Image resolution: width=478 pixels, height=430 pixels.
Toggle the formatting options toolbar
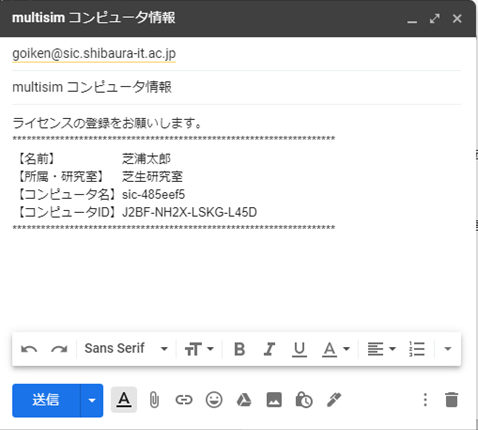click(x=124, y=400)
